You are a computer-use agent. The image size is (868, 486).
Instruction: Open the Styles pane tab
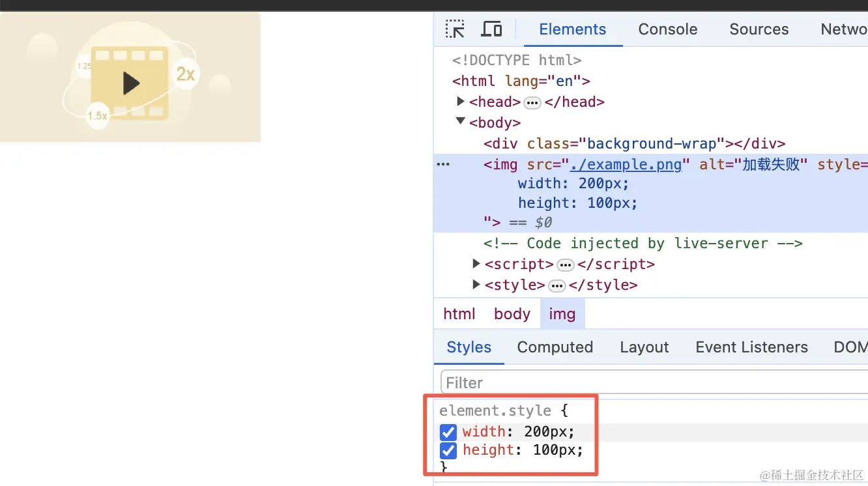point(469,347)
